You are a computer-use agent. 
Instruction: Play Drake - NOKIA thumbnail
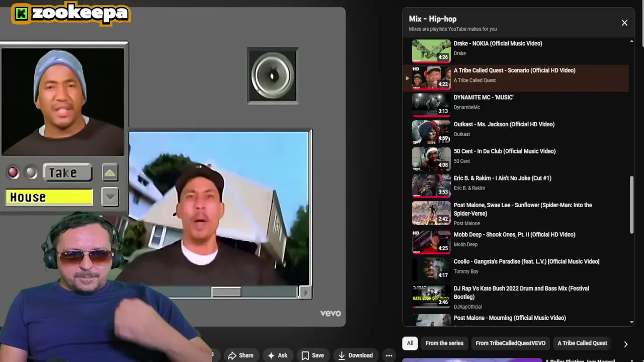tap(431, 50)
